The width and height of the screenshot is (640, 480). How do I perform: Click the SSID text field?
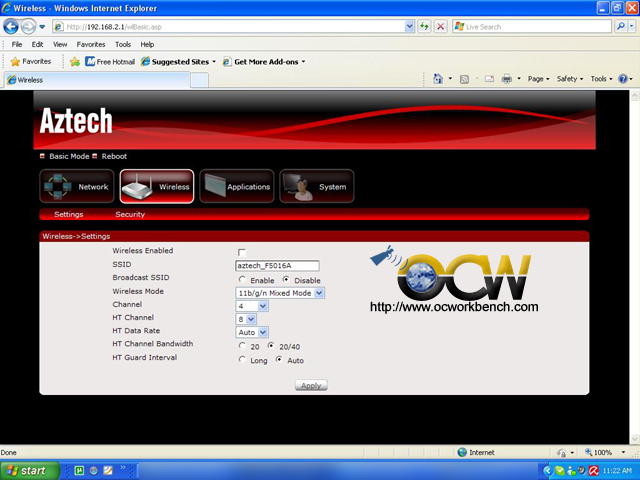pyautogui.click(x=277, y=266)
